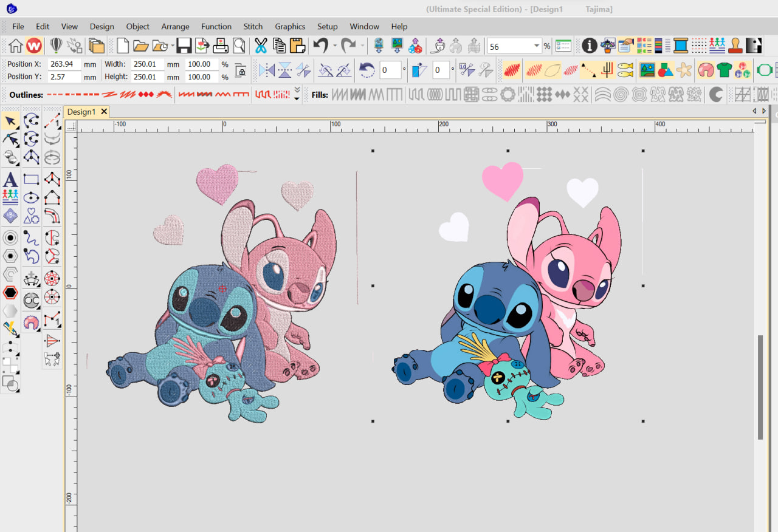Click the Position X field
The height and width of the screenshot is (532, 778).
(x=64, y=64)
